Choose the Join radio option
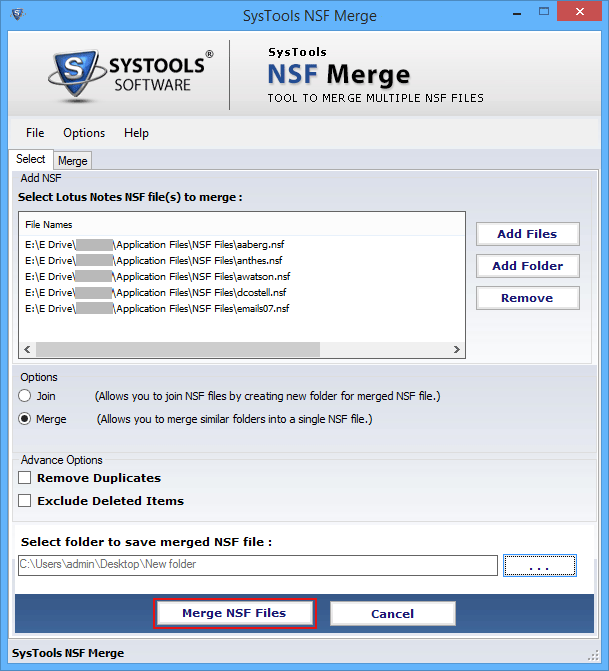Image resolution: width=609 pixels, height=671 pixels. pyautogui.click(x=25, y=396)
